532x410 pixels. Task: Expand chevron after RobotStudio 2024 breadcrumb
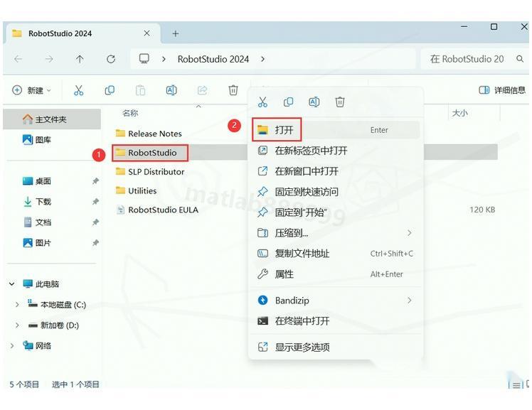click(x=262, y=59)
